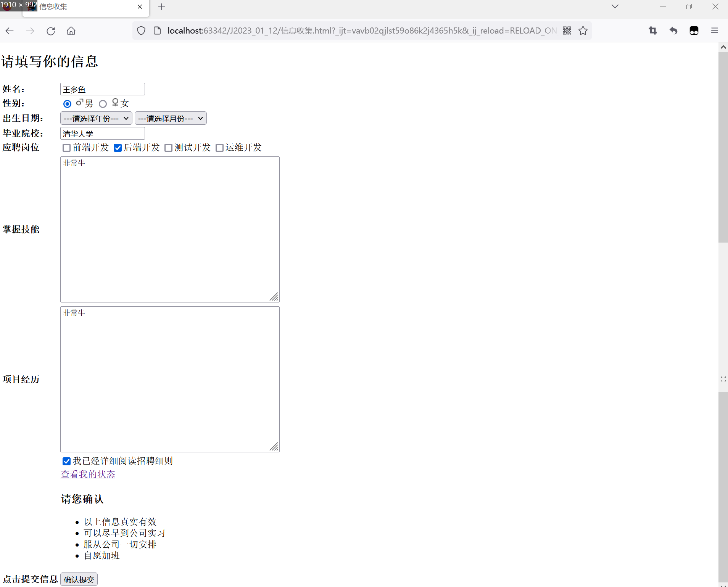This screenshot has width=728, height=587.
Task: Click the 掌握技能 textarea resize handle
Action: (x=274, y=297)
